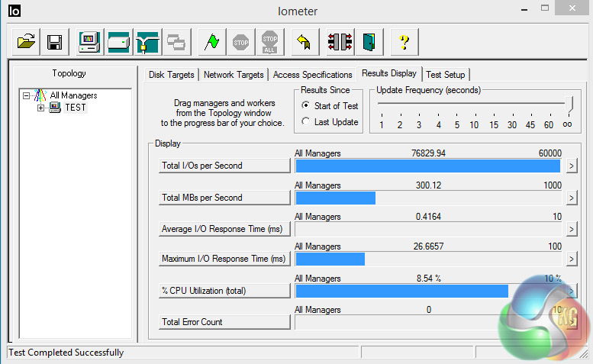Switch to Access Specifications tab
This screenshot has height=364, width=593.
click(312, 75)
